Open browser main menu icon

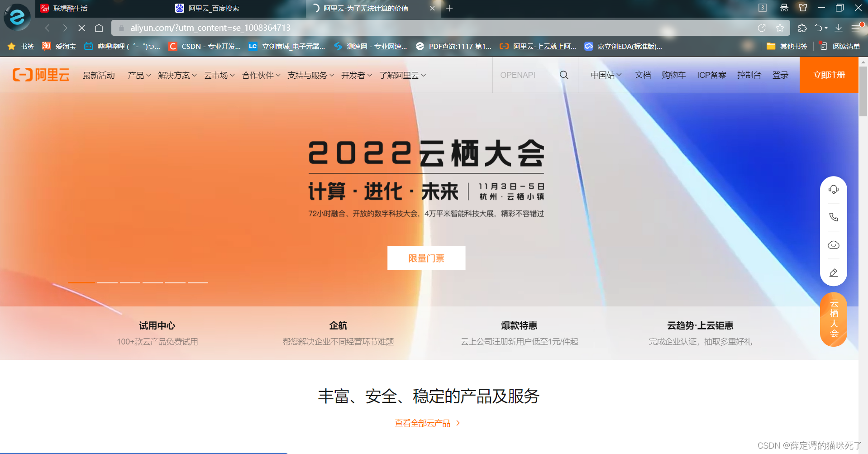856,28
